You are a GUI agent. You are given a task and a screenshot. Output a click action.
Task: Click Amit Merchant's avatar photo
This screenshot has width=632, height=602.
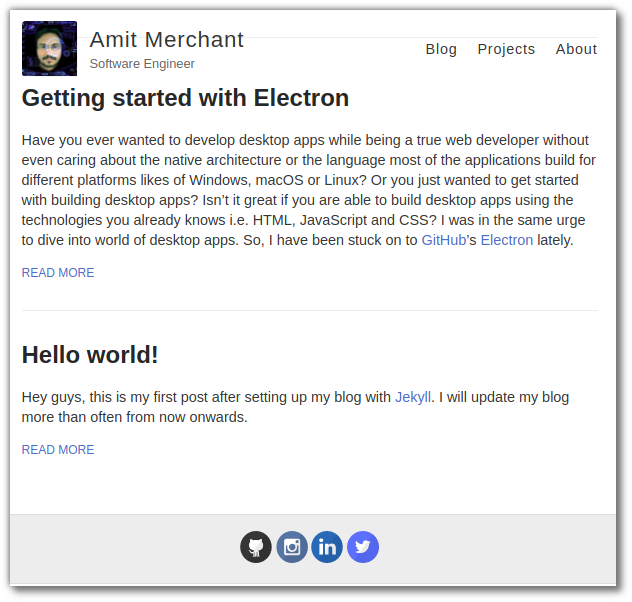[49, 48]
